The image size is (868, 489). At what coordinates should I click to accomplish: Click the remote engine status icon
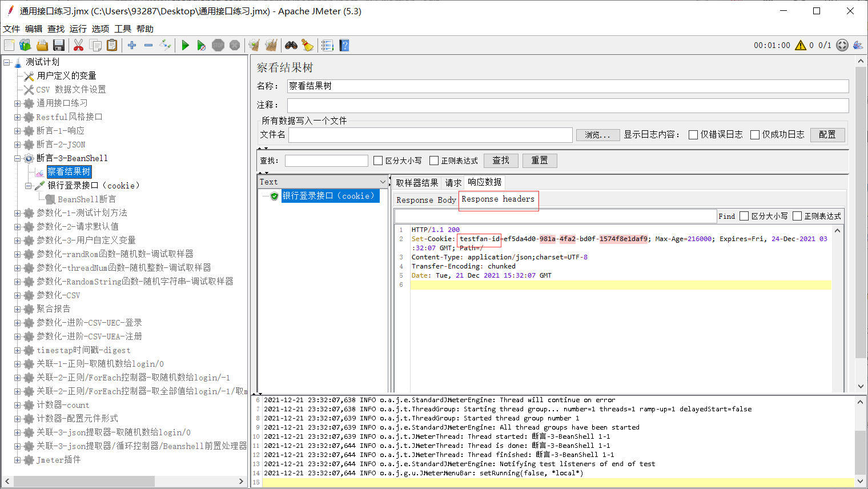click(x=842, y=45)
